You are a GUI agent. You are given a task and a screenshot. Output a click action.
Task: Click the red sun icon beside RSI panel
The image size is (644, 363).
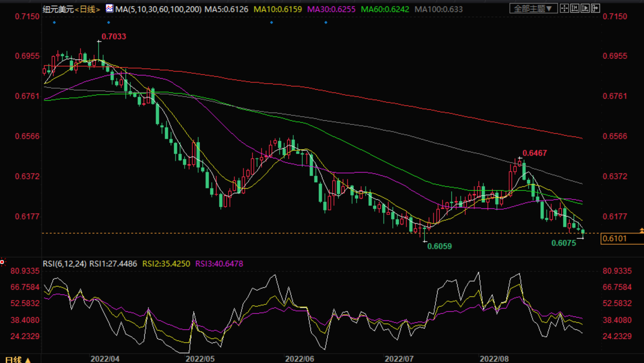[3, 262]
